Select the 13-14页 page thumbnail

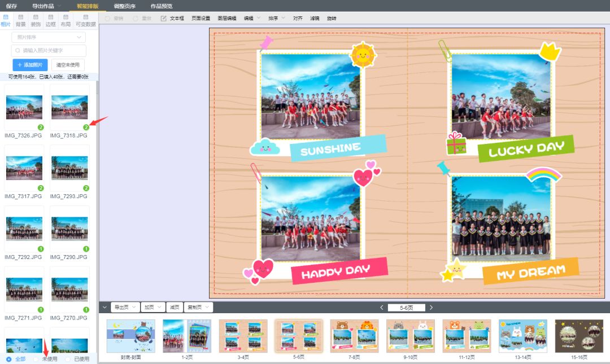tap(523, 336)
